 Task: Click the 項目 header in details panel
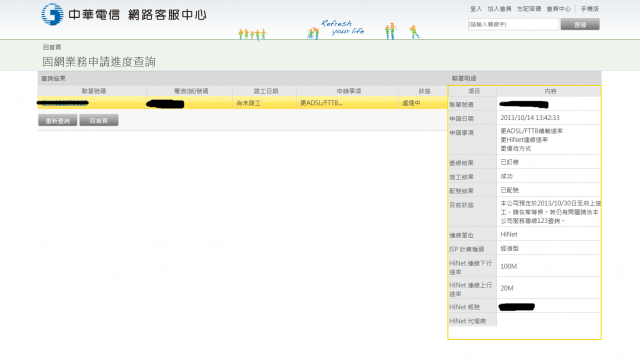coord(474,91)
